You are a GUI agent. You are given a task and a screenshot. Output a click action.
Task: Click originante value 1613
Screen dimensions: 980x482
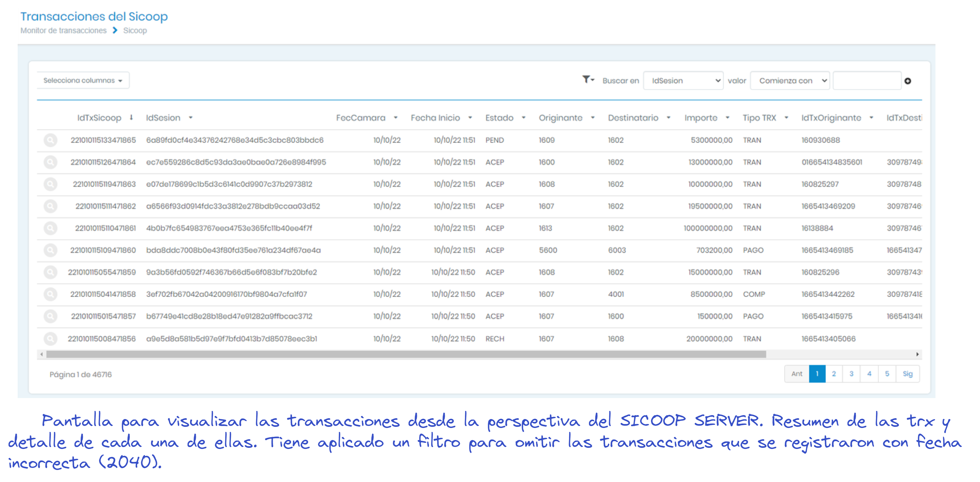(545, 228)
